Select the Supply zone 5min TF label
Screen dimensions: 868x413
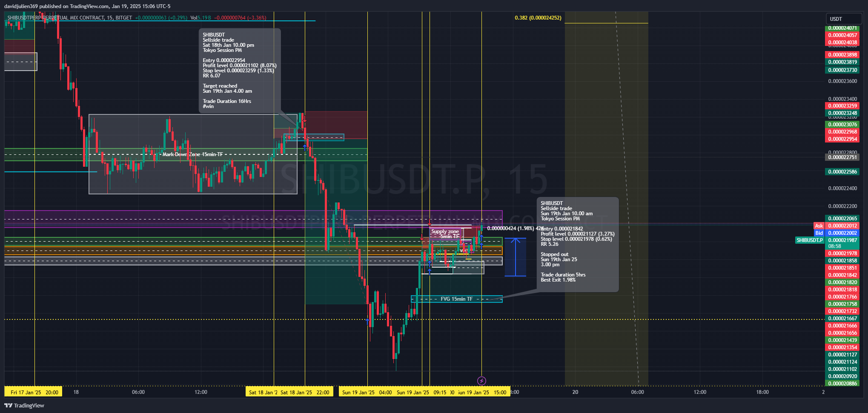click(445, 234)
